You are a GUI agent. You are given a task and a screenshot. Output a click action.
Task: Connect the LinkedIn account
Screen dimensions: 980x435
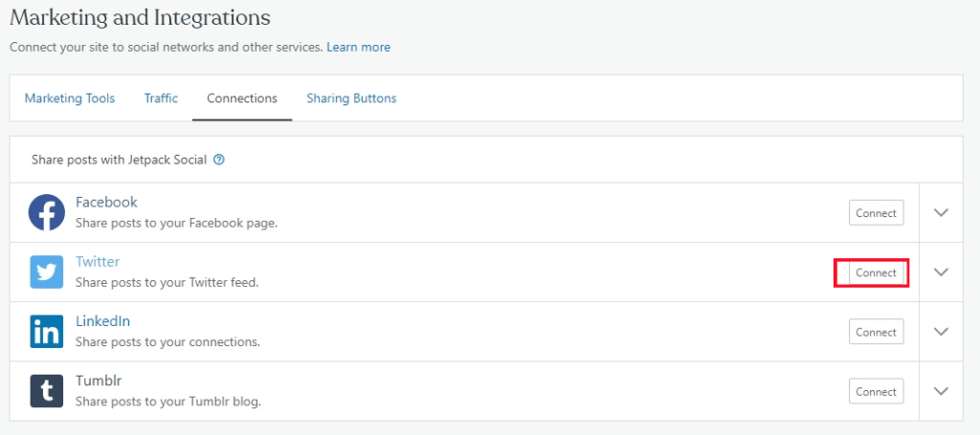point(877,332)
